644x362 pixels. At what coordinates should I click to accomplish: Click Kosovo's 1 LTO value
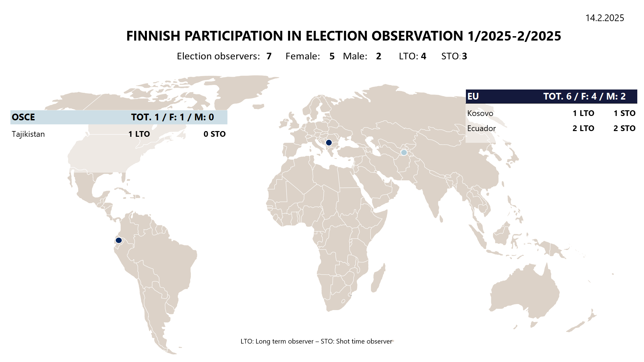pyautogui.click(x=583, y=113)
